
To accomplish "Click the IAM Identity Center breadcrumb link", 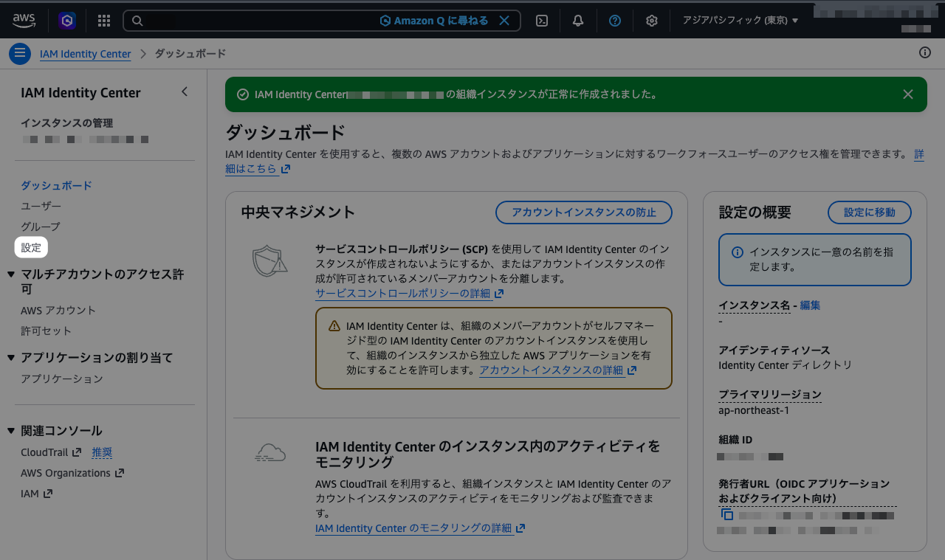I will point(86,54).
